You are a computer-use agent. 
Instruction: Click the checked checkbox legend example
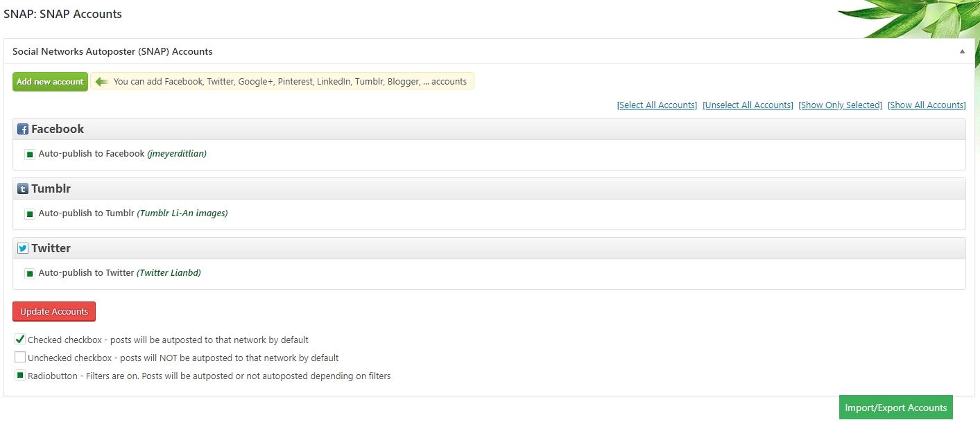click(x=20, y=340)
